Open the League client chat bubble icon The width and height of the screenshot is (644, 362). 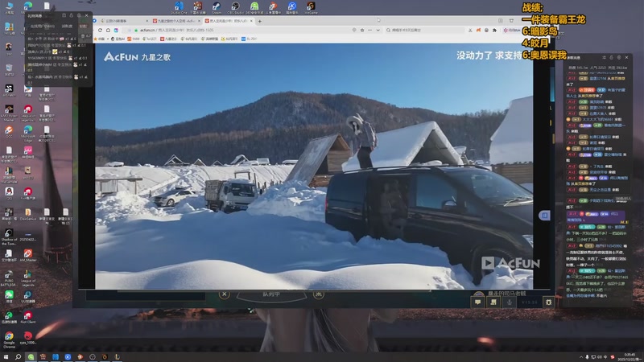tap(477, 302)
